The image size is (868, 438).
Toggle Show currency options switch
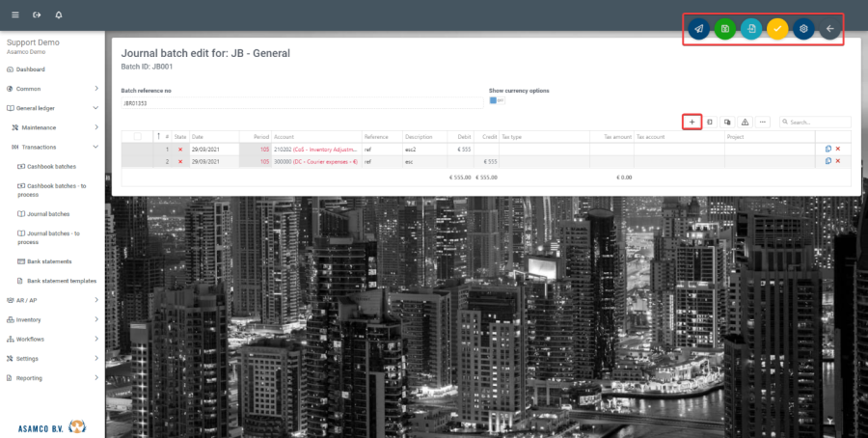(x=497, y=100)
